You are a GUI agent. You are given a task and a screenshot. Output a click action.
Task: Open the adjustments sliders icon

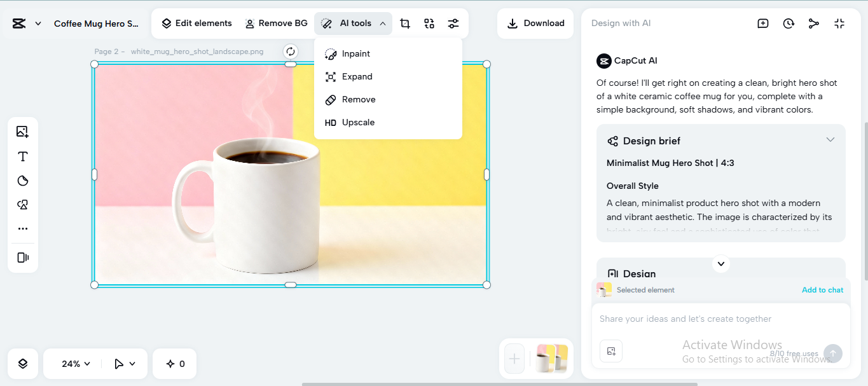click(x=453, y=24)
